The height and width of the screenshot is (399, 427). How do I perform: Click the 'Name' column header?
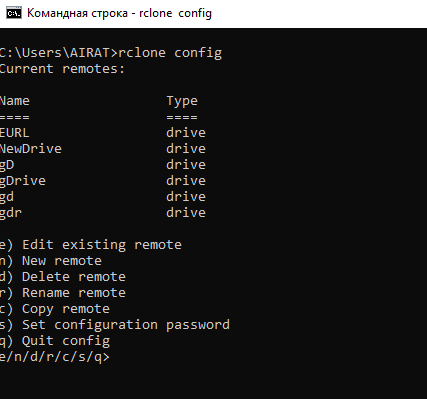15,101
